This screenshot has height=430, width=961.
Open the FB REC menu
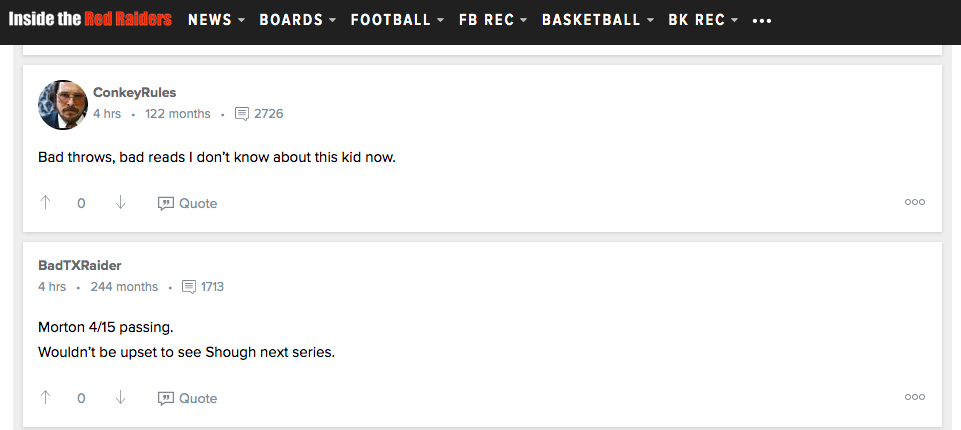coord(492,20)
